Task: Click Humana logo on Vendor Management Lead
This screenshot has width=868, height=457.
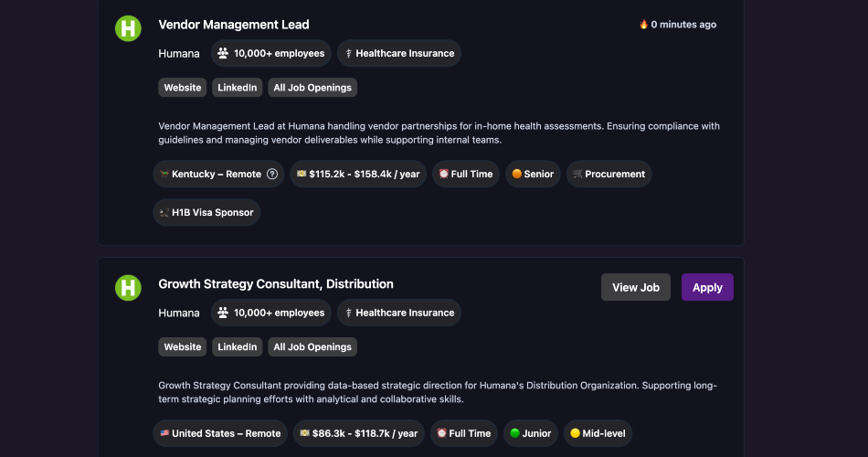Action: click(x=128, y=28)
